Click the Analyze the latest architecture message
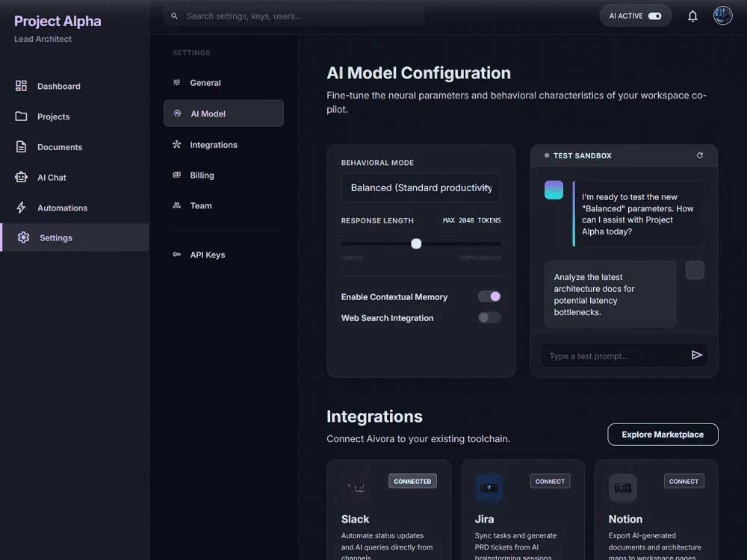This screenshot has height=560, width=747. pyautogui.click(x=610, y=293)
